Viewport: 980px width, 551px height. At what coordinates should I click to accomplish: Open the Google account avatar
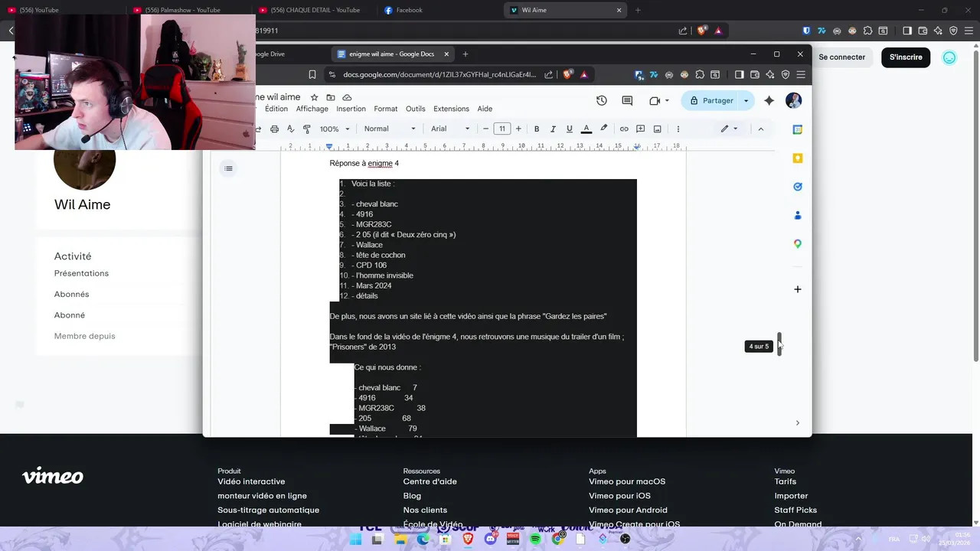[x=794, y=100]
